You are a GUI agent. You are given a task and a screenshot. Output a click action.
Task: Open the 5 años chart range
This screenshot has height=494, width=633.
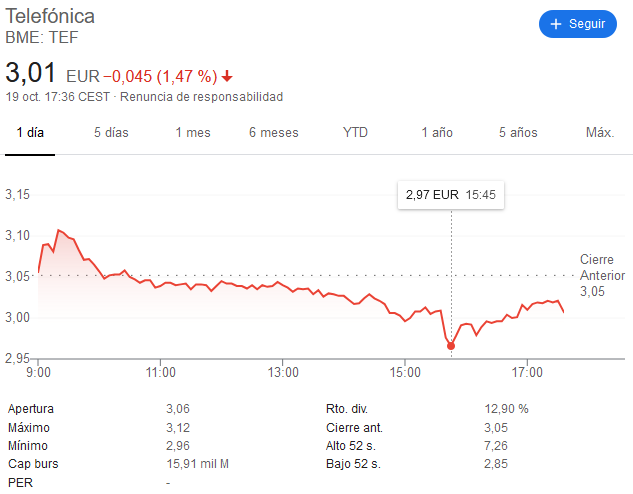(518, 133)
